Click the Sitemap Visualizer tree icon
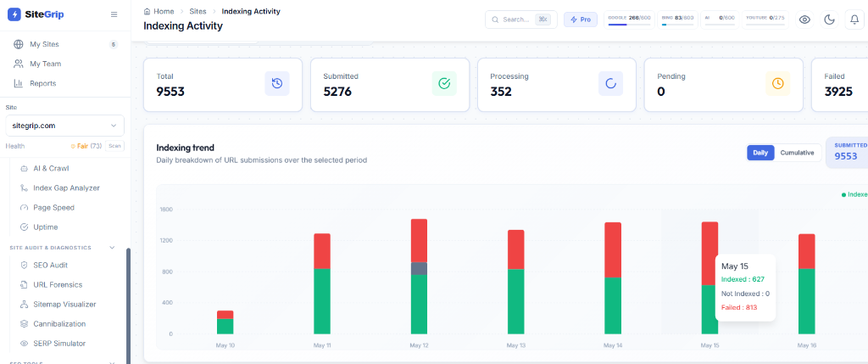Image resolution: width=868 pixels, height=364 pixels. click(x=24, y=304)
